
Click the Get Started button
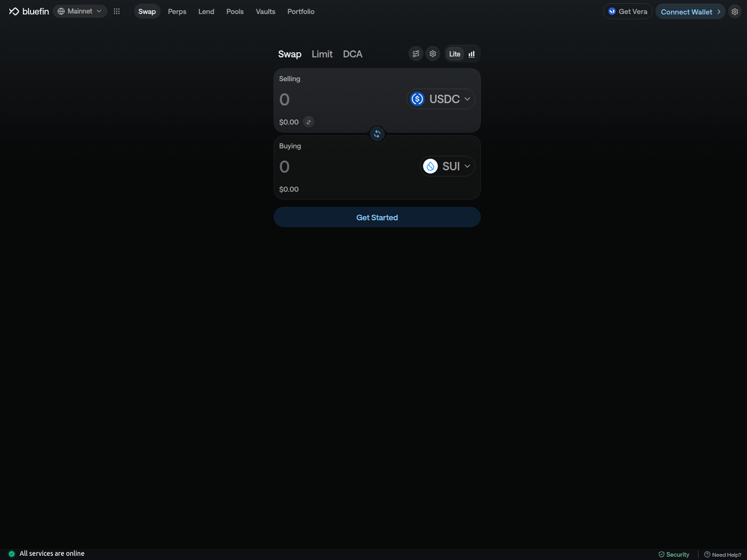[377, 217]
